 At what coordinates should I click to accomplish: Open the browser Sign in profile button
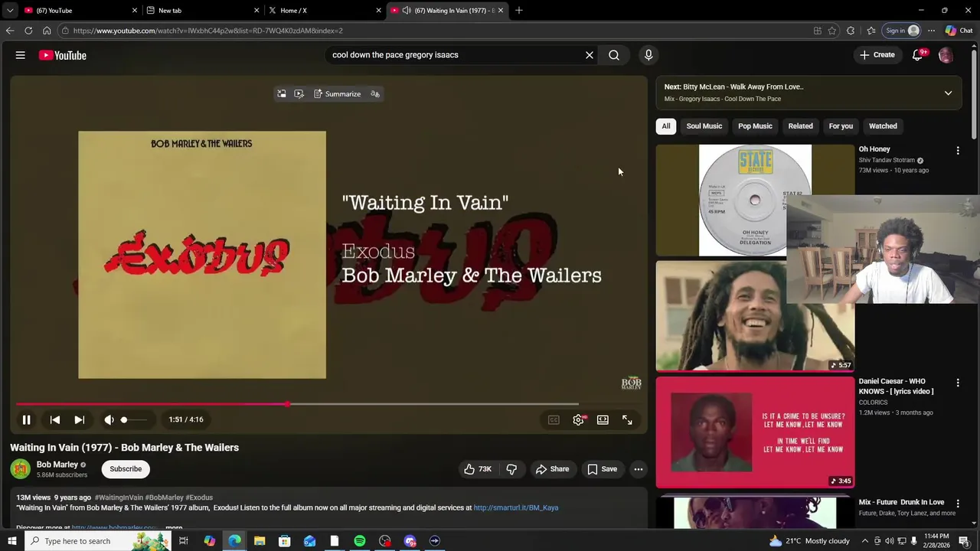click(x=902, y=31)
